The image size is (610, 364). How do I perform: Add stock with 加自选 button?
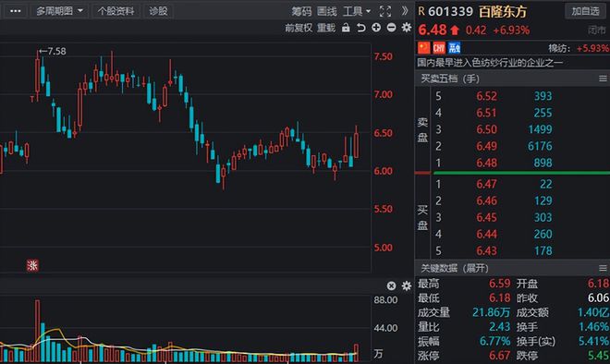pos(585,11)
